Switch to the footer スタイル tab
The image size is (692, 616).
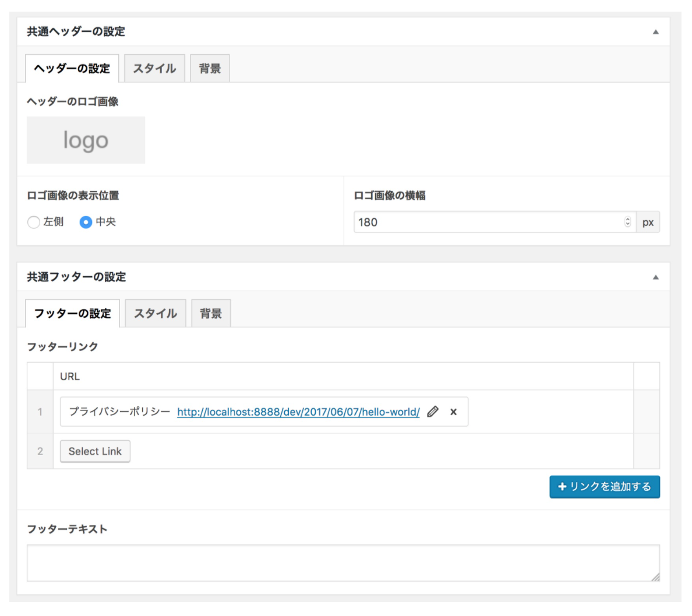156,313
